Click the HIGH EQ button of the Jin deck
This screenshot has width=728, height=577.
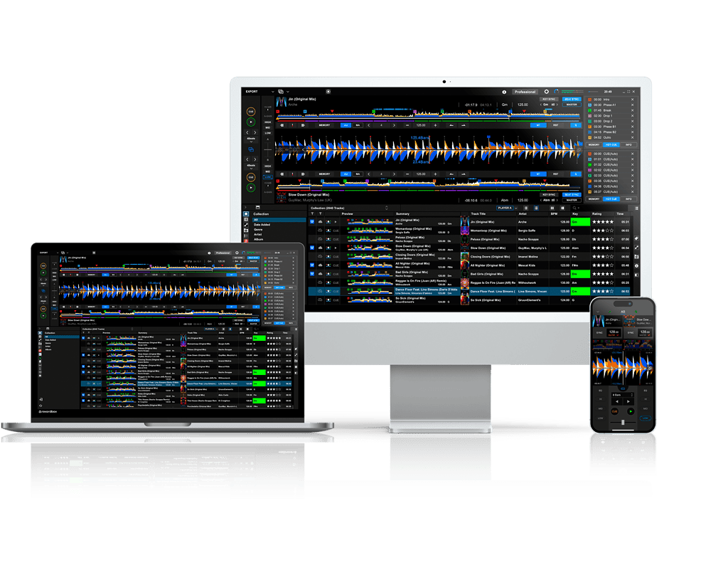pos(268,122)
